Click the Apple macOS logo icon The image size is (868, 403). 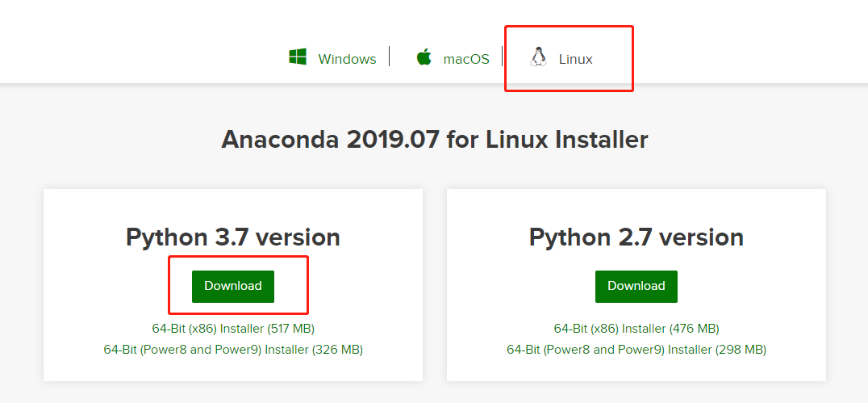click(x=424, y=57)
